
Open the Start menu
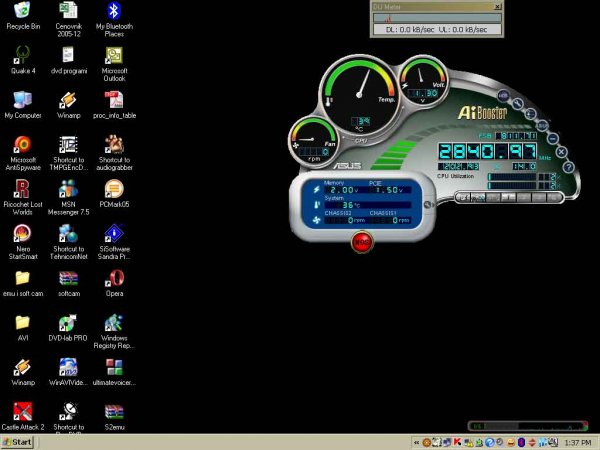[x=18, y=442]
